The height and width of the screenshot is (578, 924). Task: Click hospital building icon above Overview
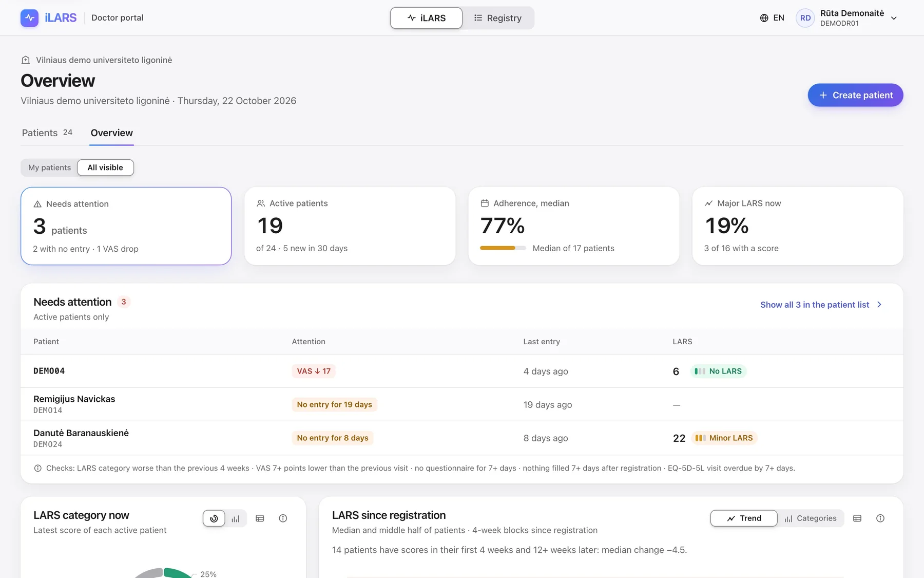coord(26,60)
